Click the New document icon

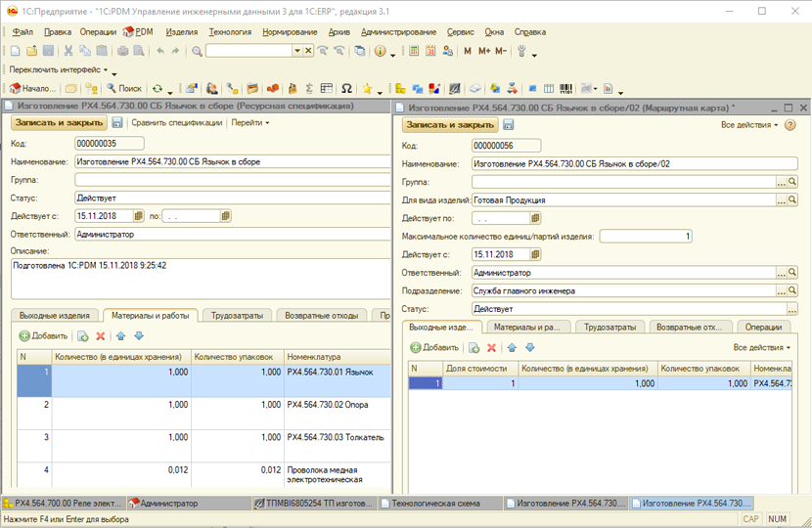pos(15,51)
